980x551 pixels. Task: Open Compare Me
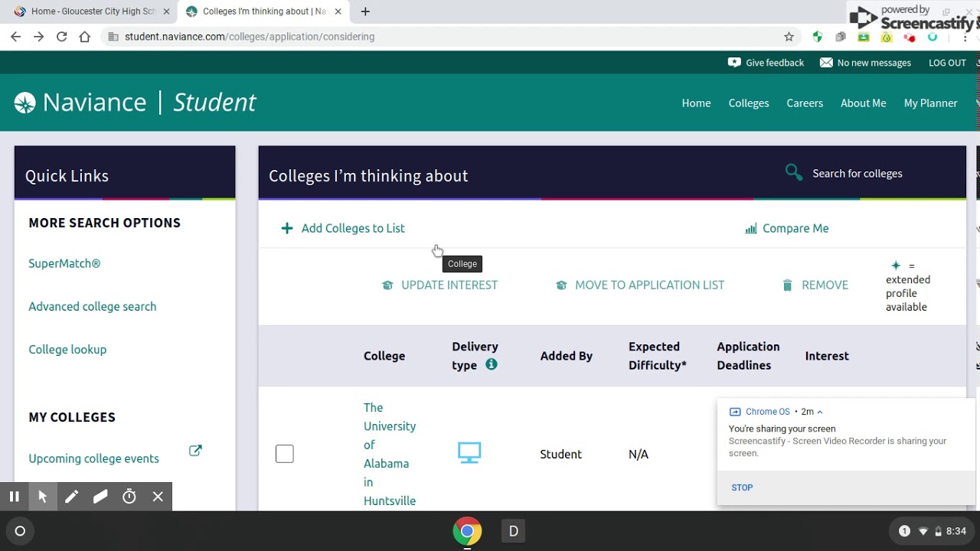click(795, 228)
